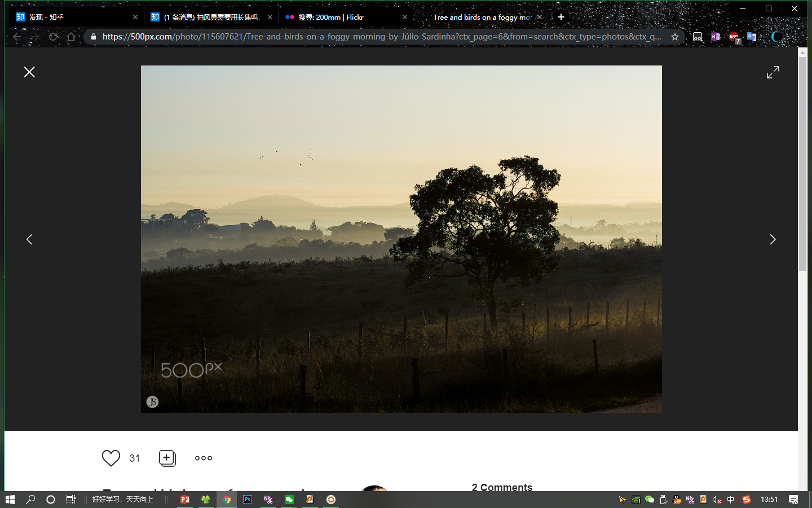Viewport: 812px width, 508px height.
Task: Open Cortana circle on taskbar
Action: coord(51,500)
